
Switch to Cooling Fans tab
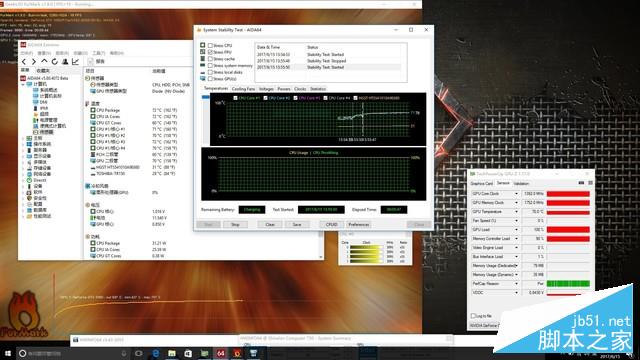pos(243,89)
